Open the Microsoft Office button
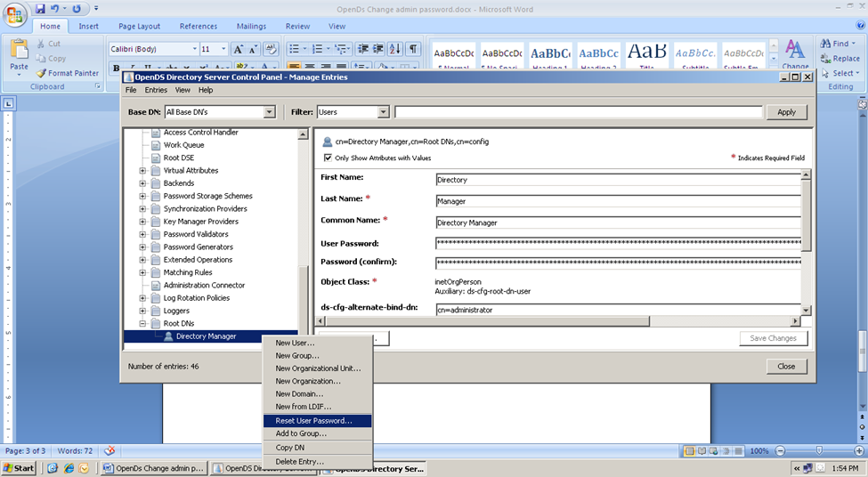Viewport: 868px width, 477px height. point(15,14)
